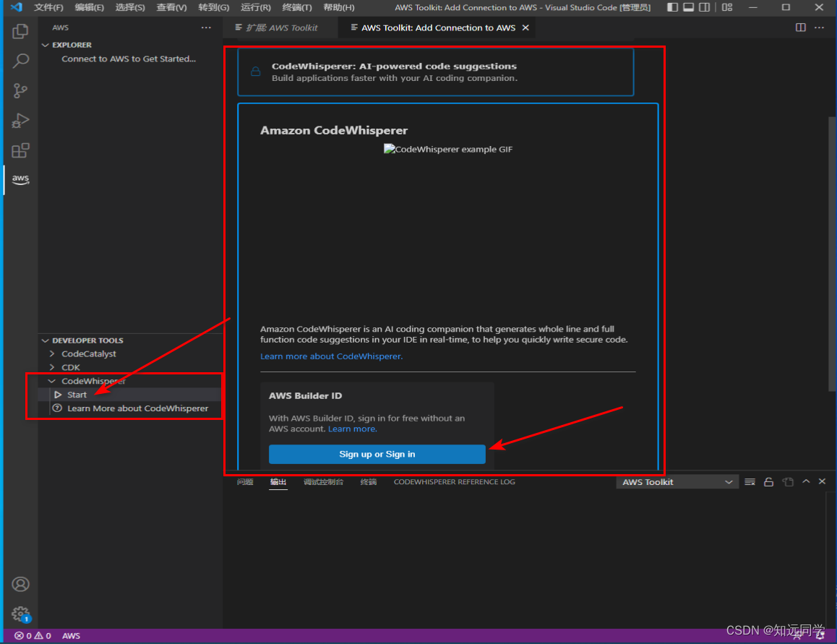
Task: Toggle bottom panel layout icon
Action: [x=689, y=7]
